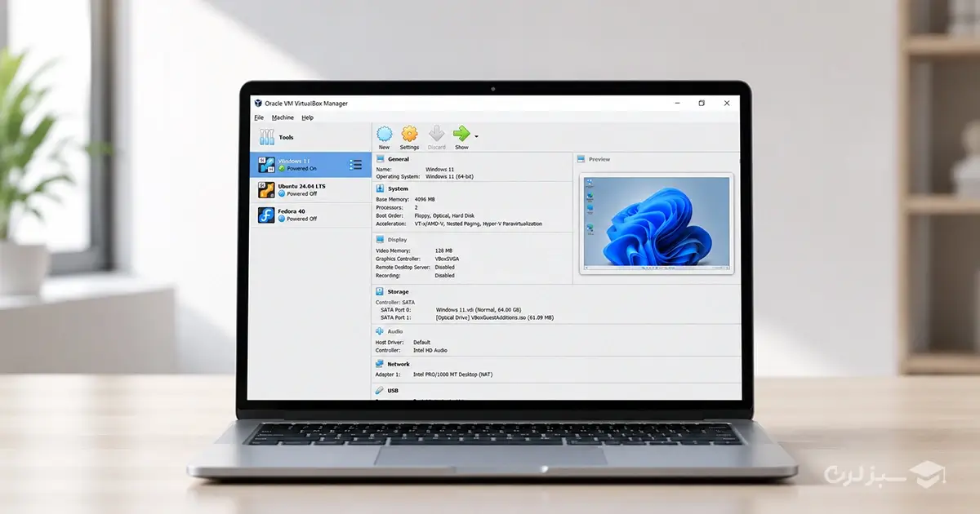Click the System section icon
Viewport: 980px width, 514px height.
click(x=380, y=188)
